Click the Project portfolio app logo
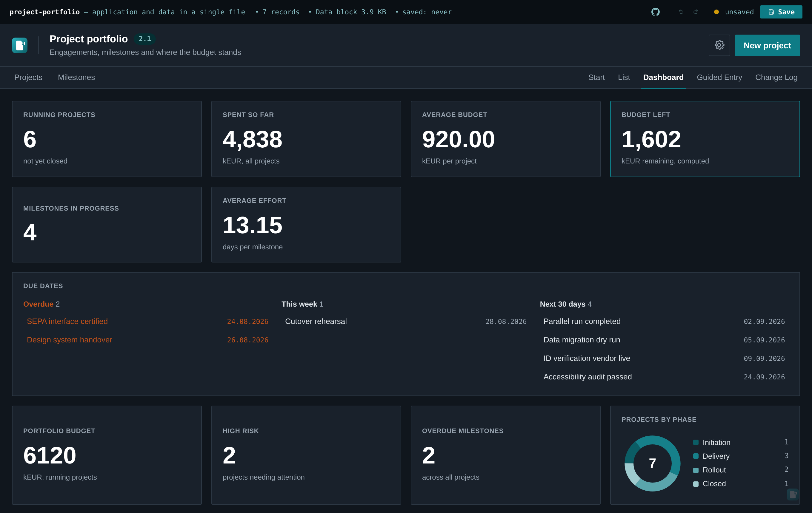812x513 pixels. click(x=20, y=45)
